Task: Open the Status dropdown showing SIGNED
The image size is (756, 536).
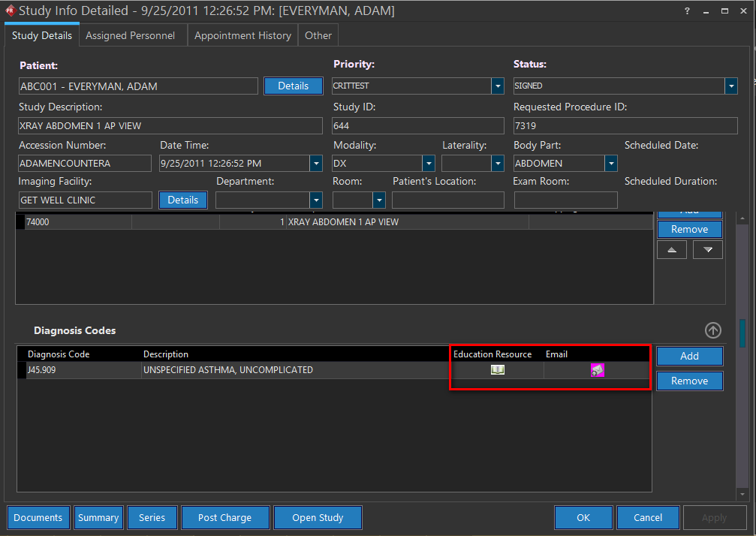Action: tap(730, 86)
